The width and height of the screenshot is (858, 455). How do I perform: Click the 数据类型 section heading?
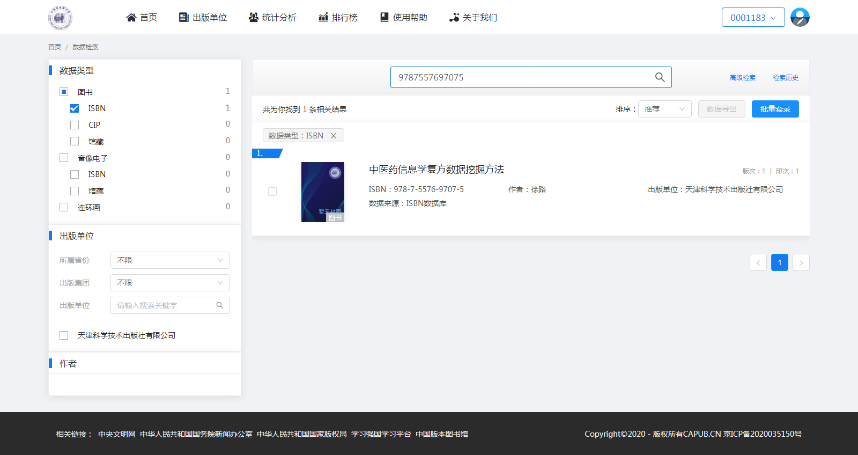77,71
